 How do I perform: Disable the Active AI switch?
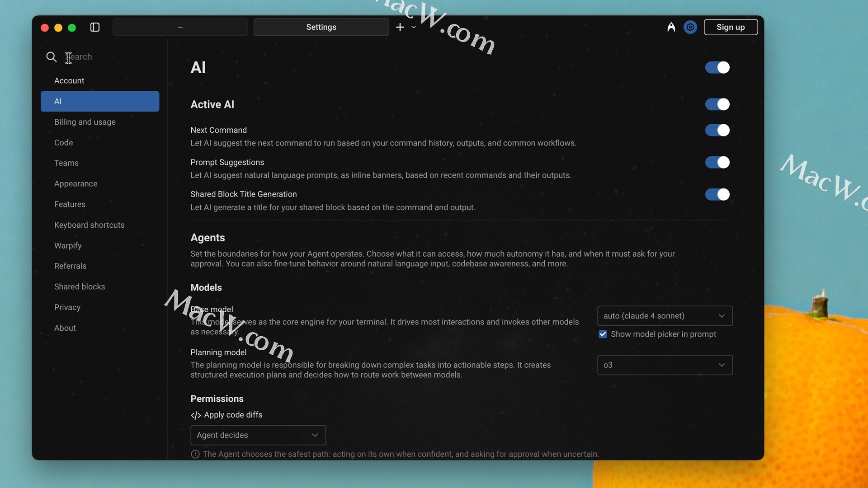717,104
